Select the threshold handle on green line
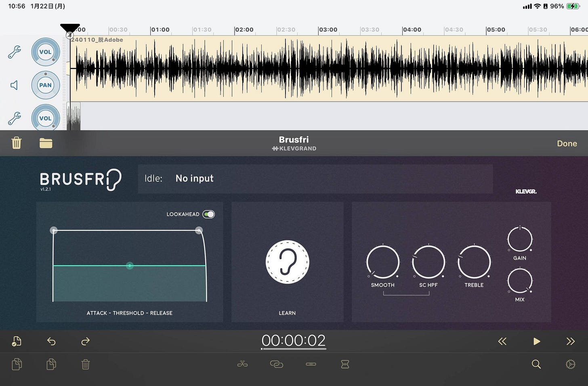 (130, 266)
